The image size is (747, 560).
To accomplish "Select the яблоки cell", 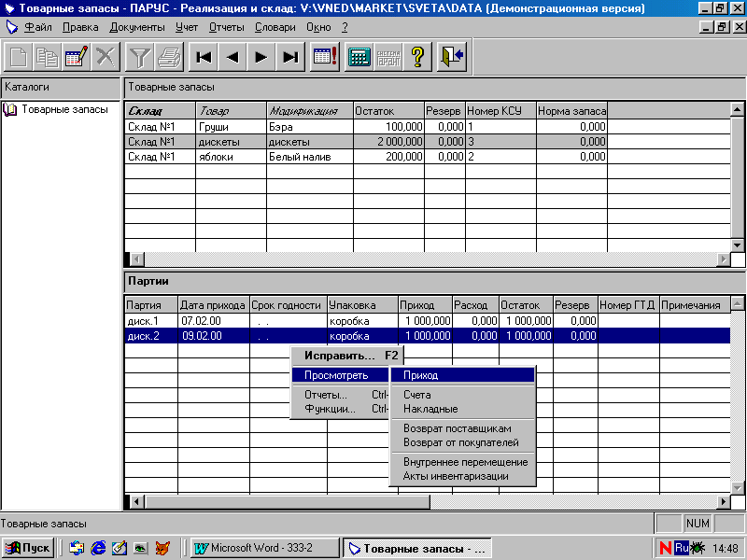I will click(x=231, y=157).
